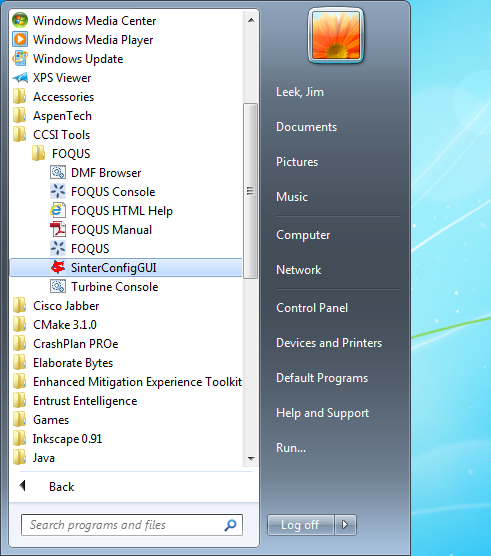The image size is (491, 556).
Task: Click the programs list scrollbar down arrow
Action: click(x=251, y=459)
